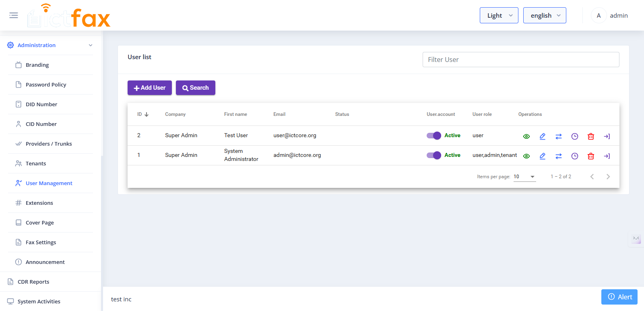Click the Add User button

pos(149,88)
